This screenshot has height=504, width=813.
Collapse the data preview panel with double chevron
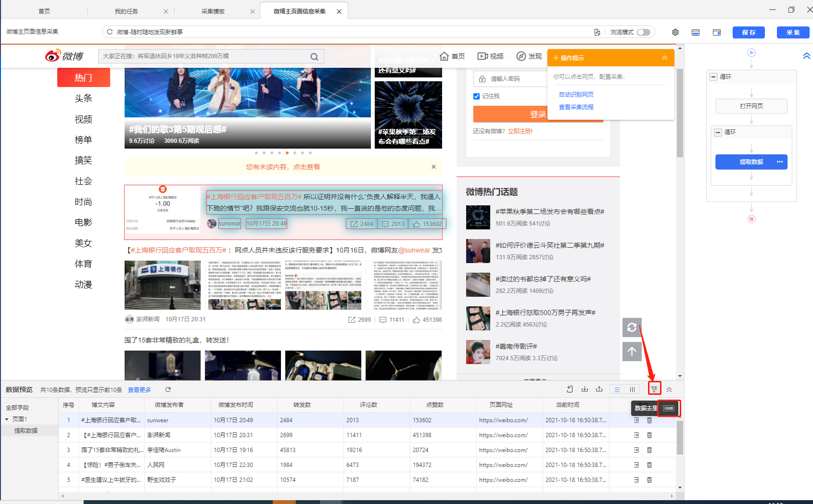669,390
